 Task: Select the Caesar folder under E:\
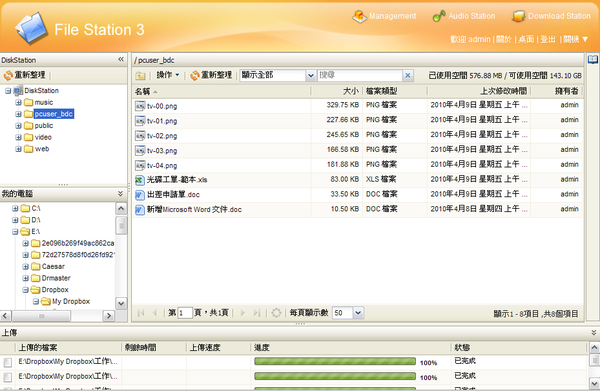click(x=53, y=267)
